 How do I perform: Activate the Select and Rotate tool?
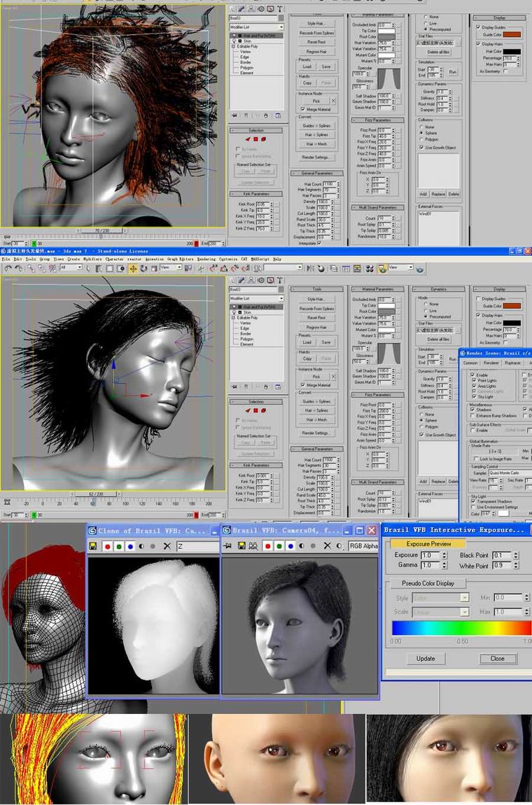[143, 268]
